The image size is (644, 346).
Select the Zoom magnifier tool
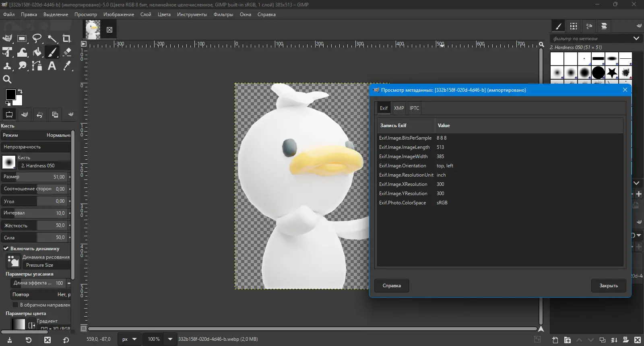7,79
